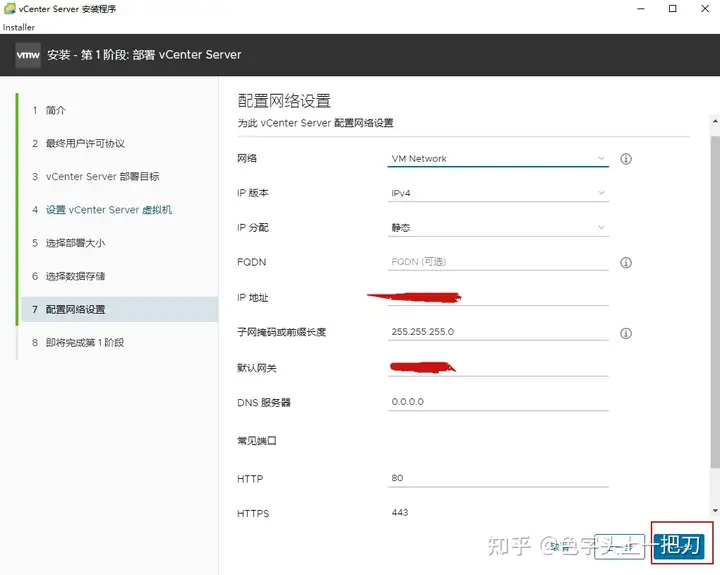
Task: Focus the FQDN (可选) input field
Action: point(498,262)
